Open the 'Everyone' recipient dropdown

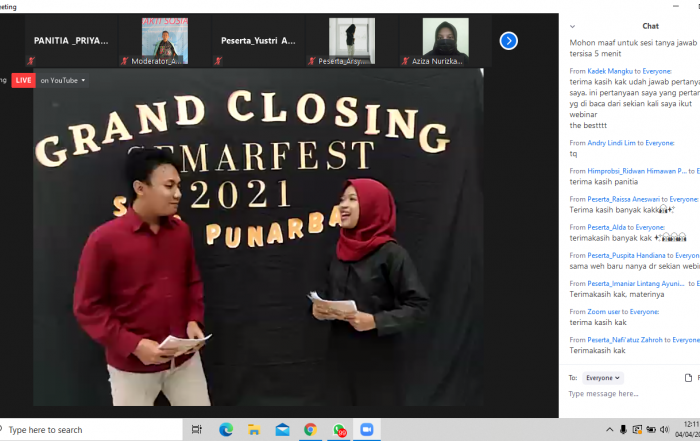click(603, 378)
